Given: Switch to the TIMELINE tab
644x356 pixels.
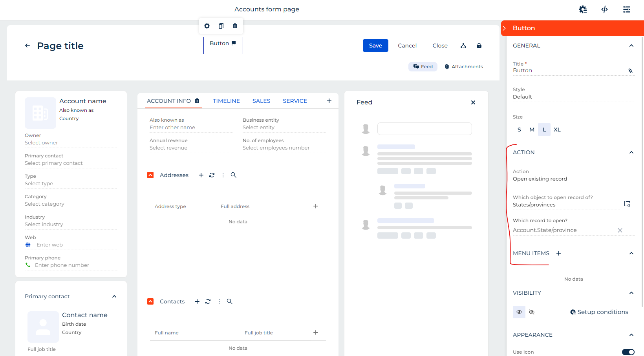Looking at the screenshot, I should (226, 101).
